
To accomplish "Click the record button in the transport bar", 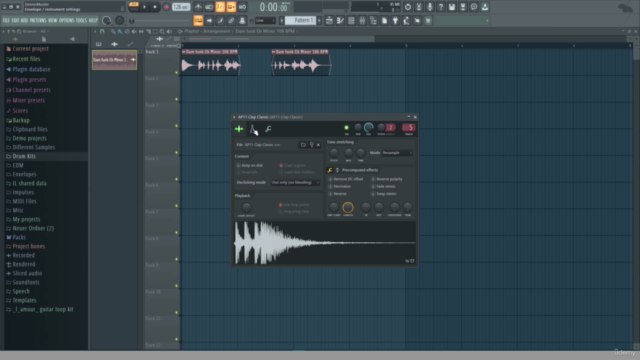I will tap(166, 7).
